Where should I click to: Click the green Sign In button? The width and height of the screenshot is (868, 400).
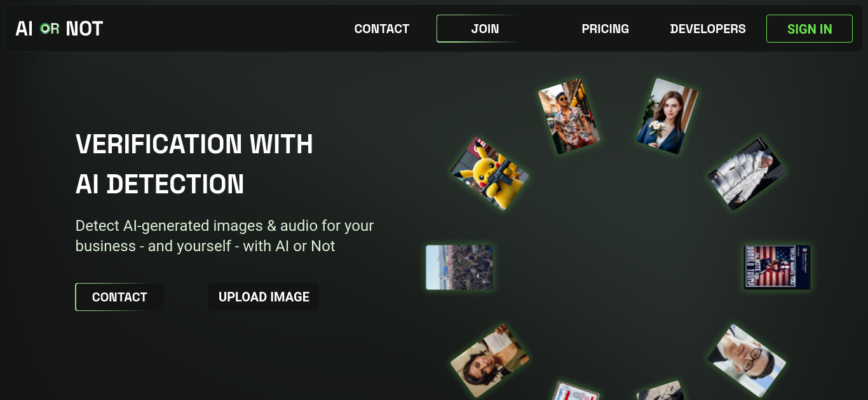click(x=810, y=29)
